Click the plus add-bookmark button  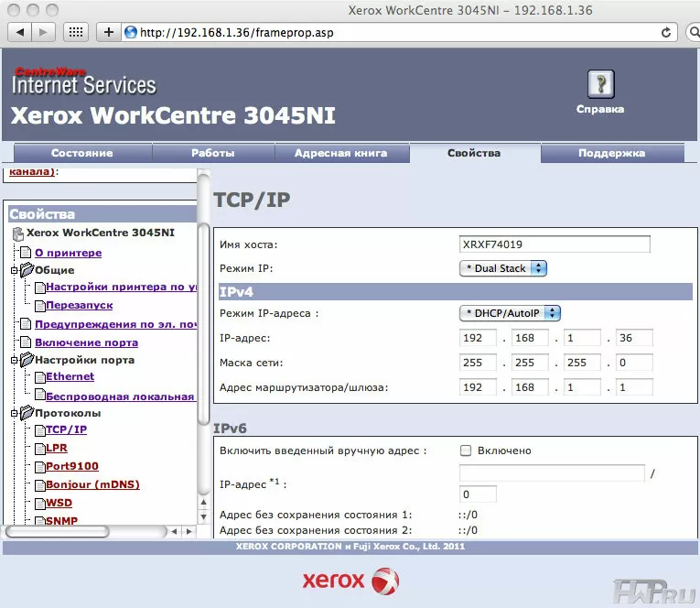pos(109,32)
